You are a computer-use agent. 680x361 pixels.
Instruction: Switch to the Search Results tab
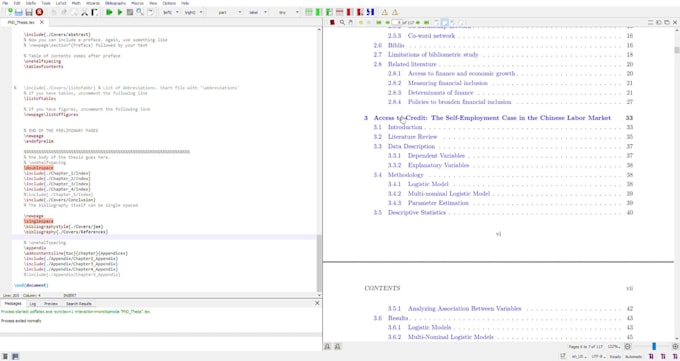(79, 304)
